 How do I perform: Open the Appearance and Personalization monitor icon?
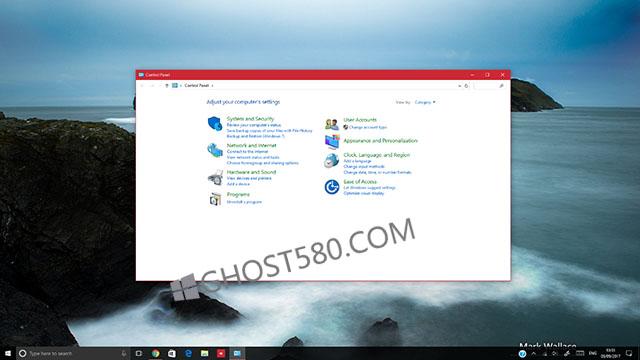(x=332, y=142)
